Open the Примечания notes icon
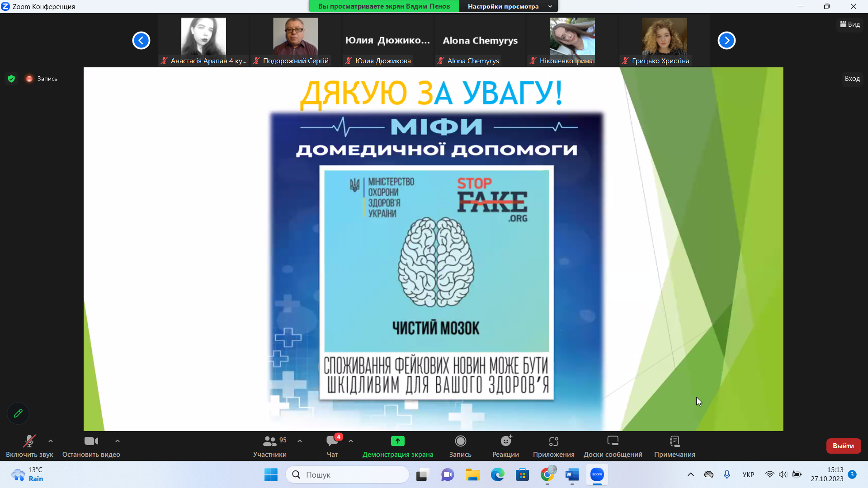 [x=674, y=441]
